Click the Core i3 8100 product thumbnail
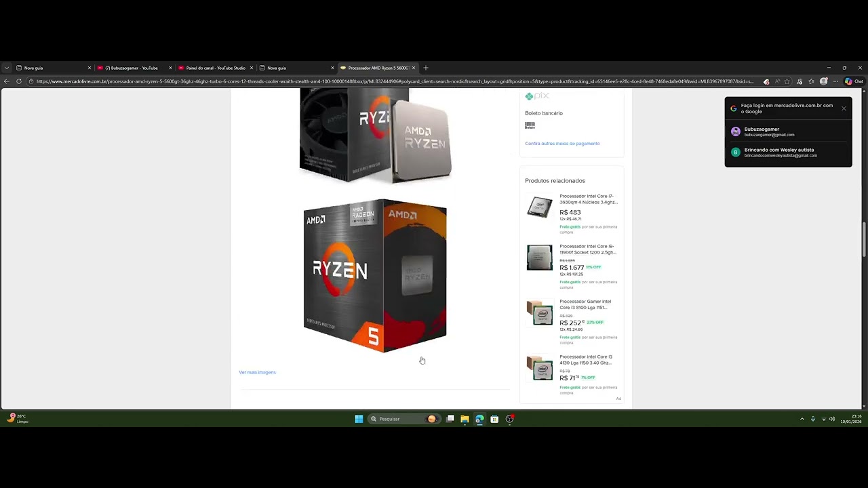 (x=540, y=312)
